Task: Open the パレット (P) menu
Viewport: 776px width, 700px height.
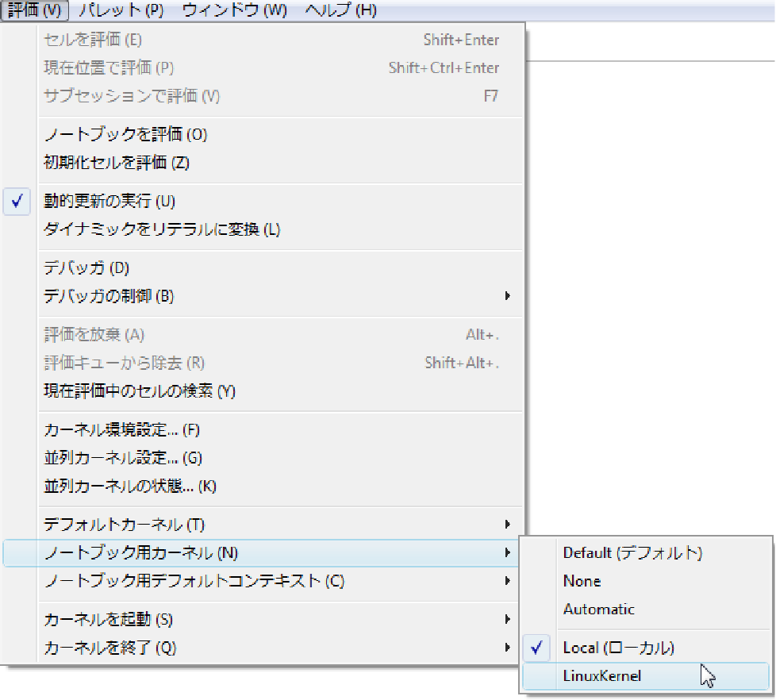Action: click(121, 10)
